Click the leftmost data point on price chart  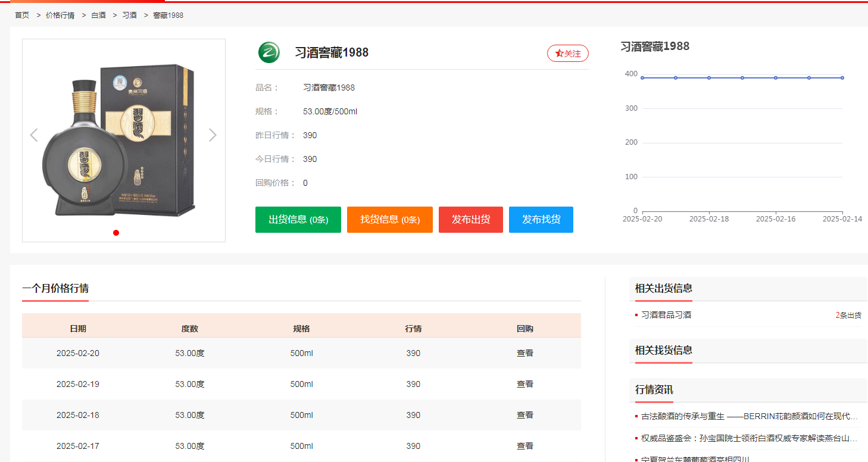(x=642, y=77)
